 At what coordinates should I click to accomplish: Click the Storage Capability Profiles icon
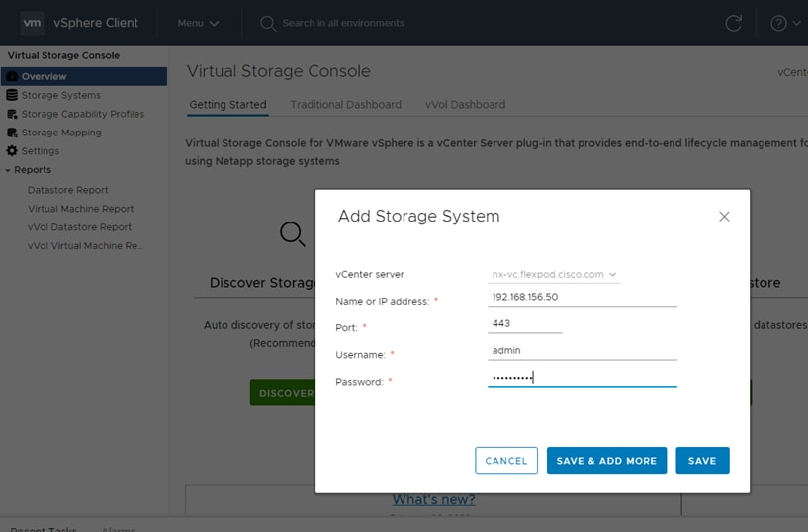[12, 114]
